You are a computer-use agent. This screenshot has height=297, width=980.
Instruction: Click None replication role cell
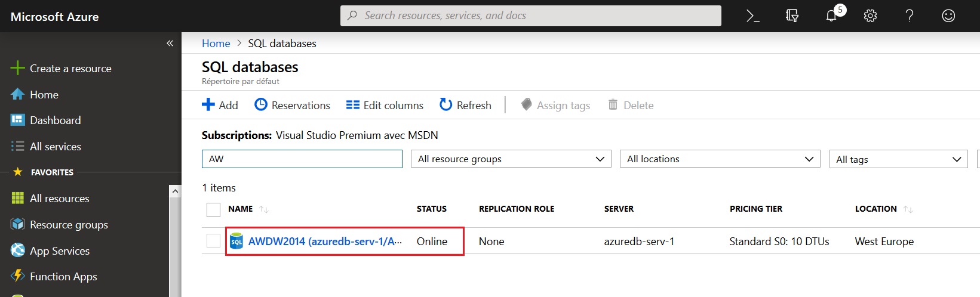point(491,241)
